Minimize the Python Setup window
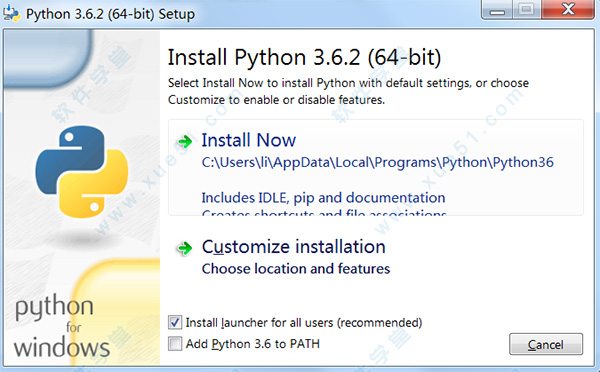Viewport: 600px width, 372px height. tap(497, 10)
